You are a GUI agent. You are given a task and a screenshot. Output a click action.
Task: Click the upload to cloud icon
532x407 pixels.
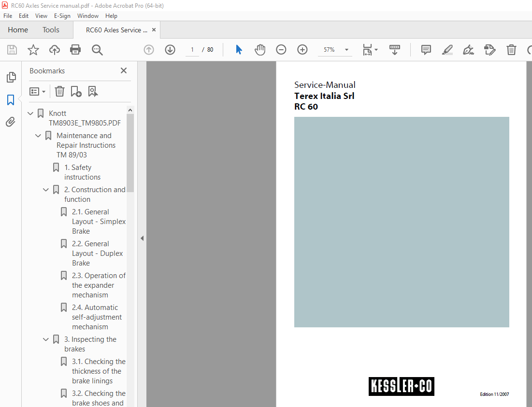(54, 50)
